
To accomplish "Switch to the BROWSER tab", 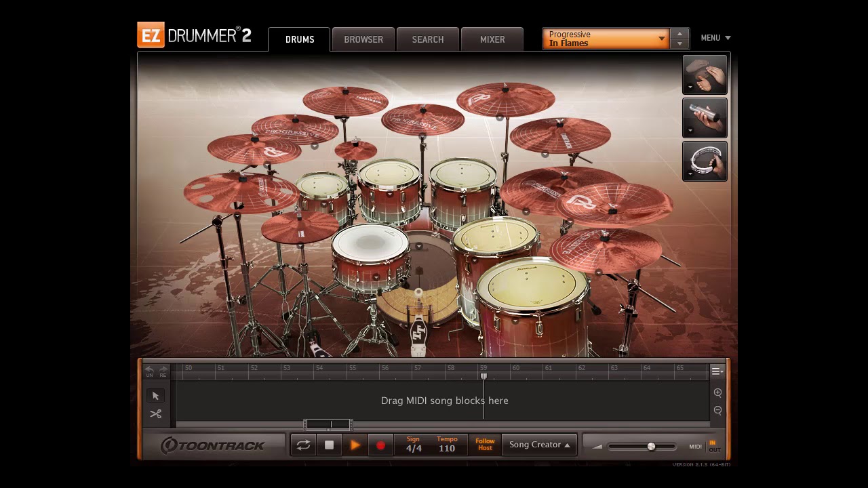I will point(363,39).
